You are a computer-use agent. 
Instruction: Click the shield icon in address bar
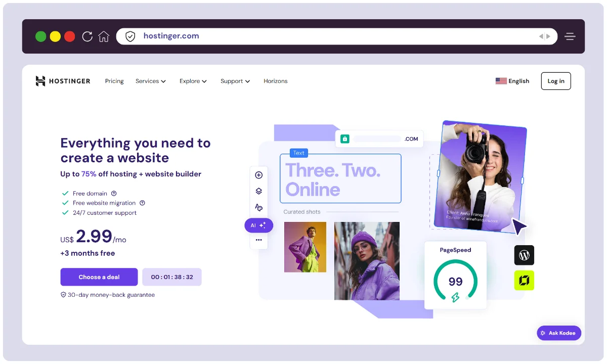point(131,36)
